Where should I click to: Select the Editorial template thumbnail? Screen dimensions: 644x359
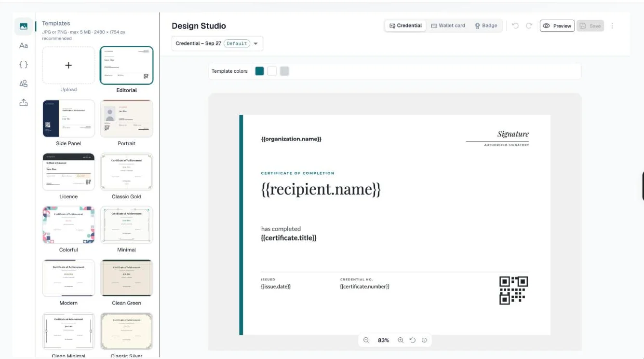(126, 66)
